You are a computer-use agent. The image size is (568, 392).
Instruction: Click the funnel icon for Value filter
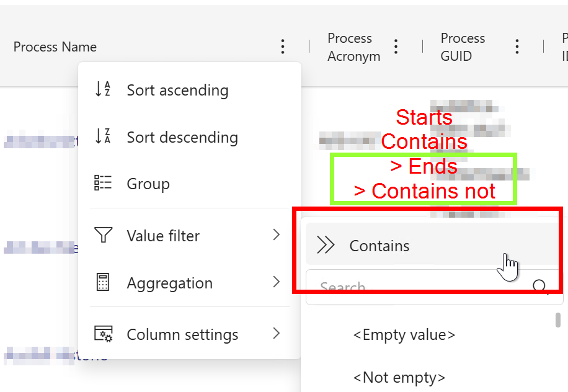(103, 236)
